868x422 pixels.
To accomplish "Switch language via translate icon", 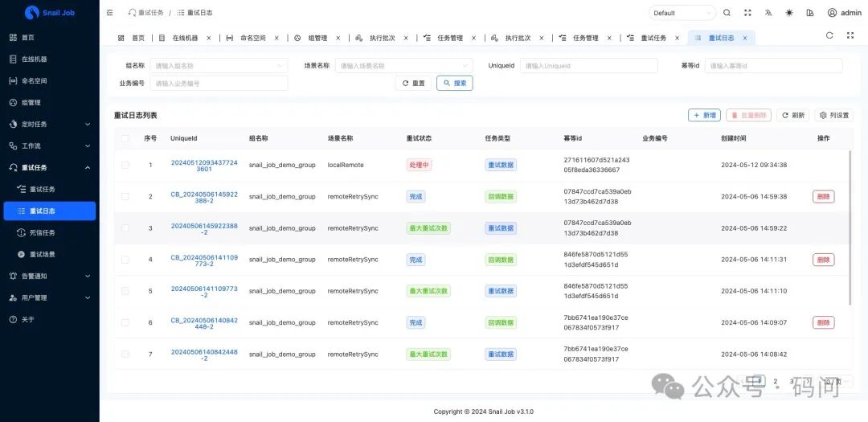I will 768,13.
